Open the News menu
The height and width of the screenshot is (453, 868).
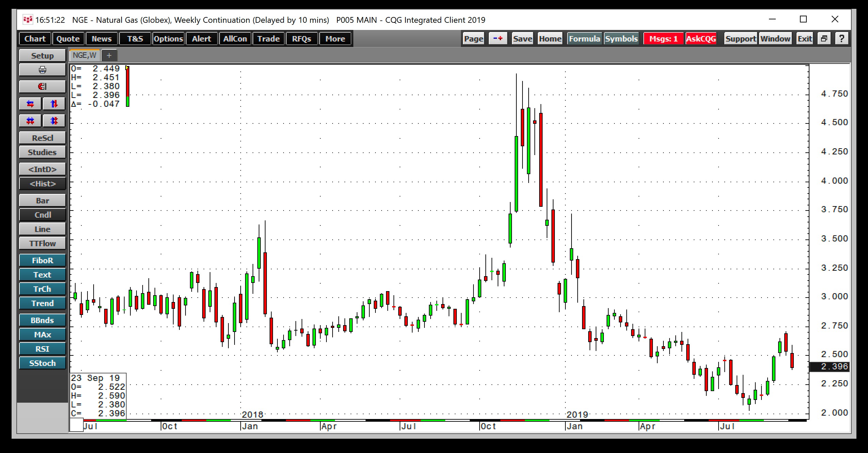[101, 38]
